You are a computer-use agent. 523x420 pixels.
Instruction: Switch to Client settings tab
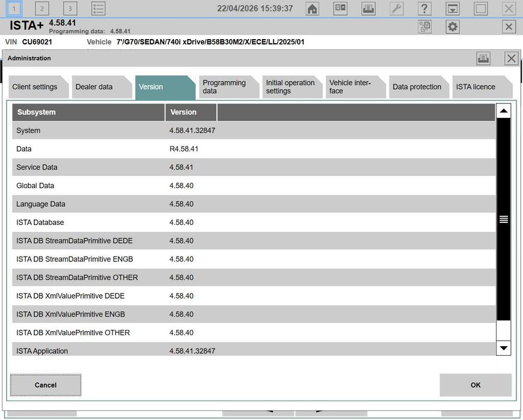click(x=38, y=87)
